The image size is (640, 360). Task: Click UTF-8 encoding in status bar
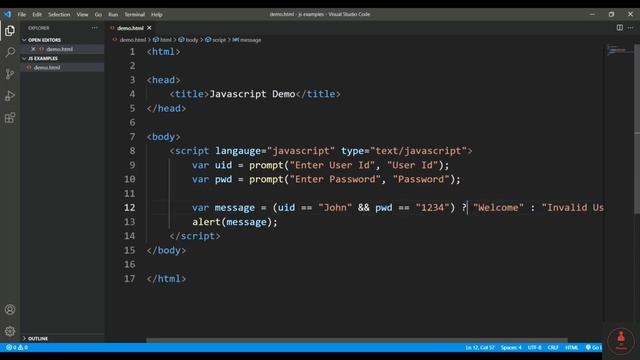tap(534, 347)
